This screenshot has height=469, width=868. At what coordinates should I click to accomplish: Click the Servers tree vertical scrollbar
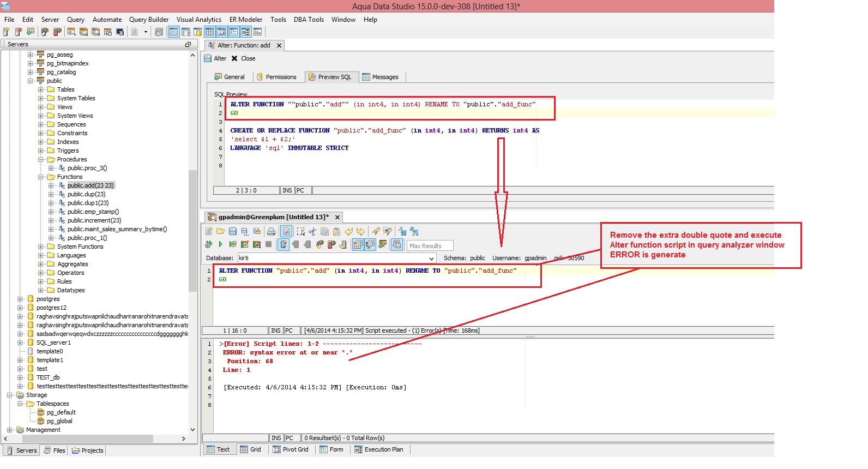point(192,230)
